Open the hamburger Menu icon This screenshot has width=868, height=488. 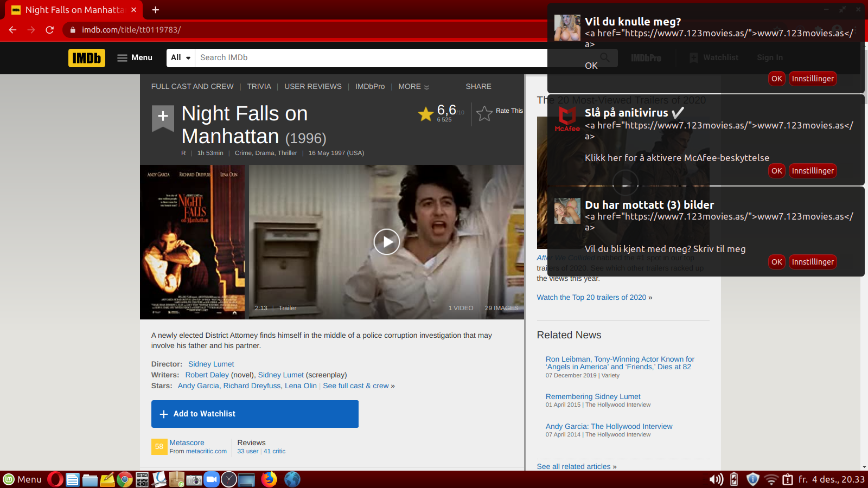[x=122, y=57]
